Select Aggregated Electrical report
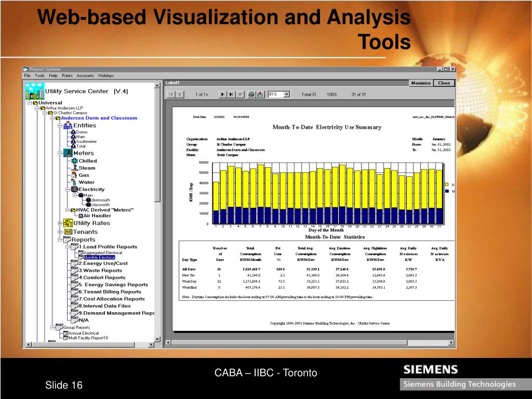This screenshot has height=399, width=532. click(x=103, y=253)
